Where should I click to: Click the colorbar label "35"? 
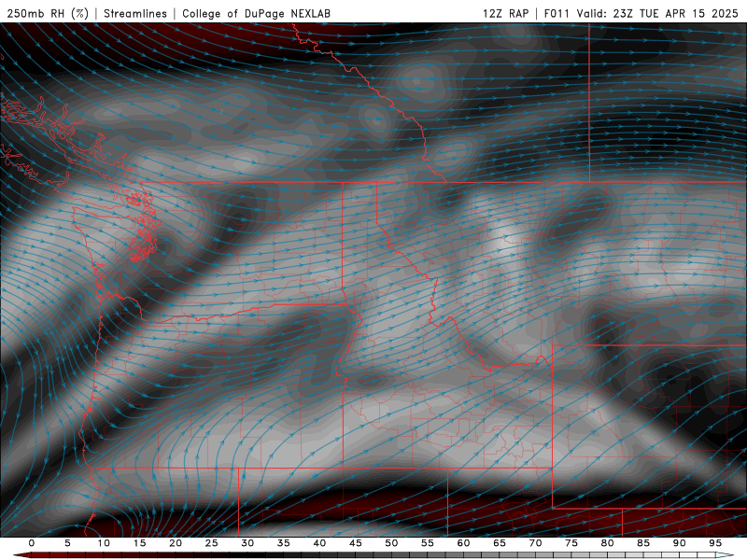pyautogui.click(x=284, y=543)
